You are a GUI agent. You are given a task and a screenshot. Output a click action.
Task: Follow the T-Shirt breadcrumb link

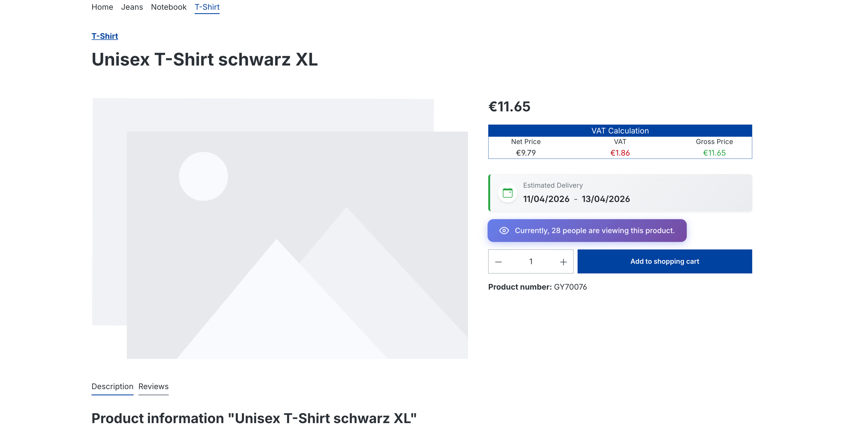point(104,36)
